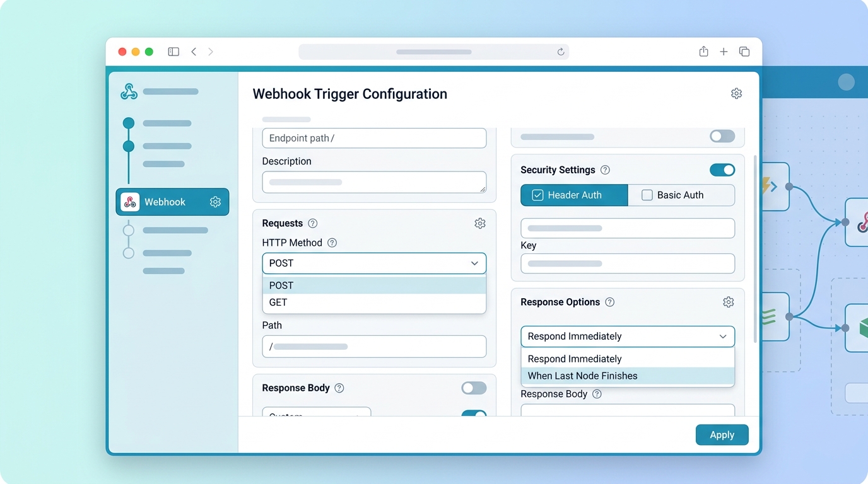The height and width of the screenshot is (484, 868).
Task: Click the configuration panel vertical scrollbar
Action: click(755, 249)
